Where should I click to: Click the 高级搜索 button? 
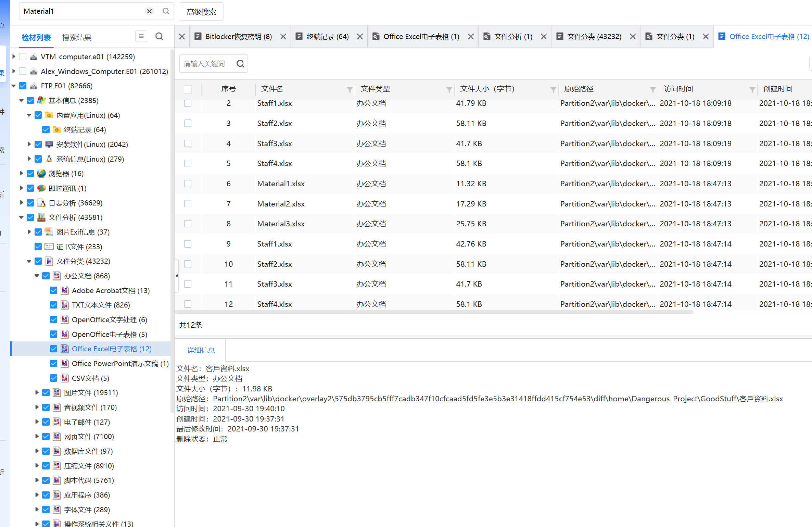(201, 12)
